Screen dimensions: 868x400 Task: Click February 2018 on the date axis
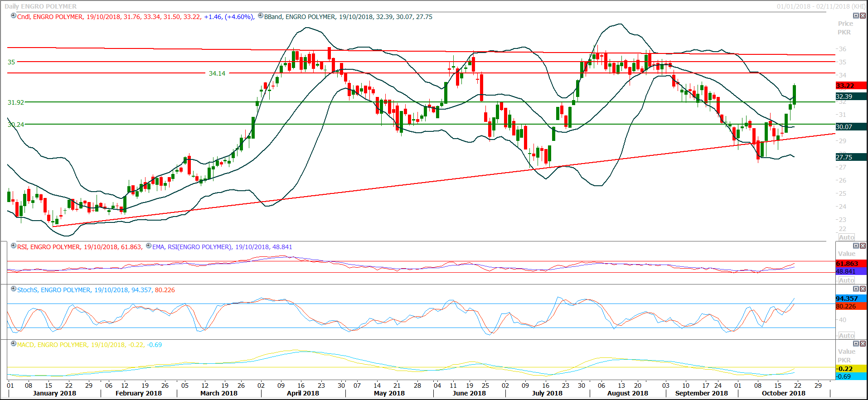pyautogui.click(x=139, y=393)
